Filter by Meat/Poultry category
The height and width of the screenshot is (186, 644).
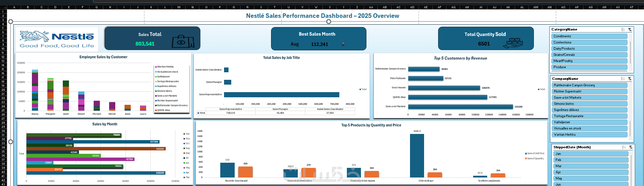[589, 61]
